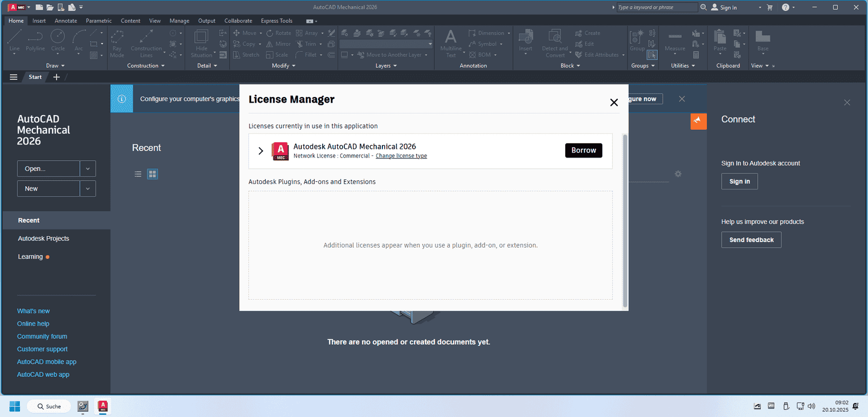Click the Group tool
The image size is (868, 417).
[x=637, y=41]
